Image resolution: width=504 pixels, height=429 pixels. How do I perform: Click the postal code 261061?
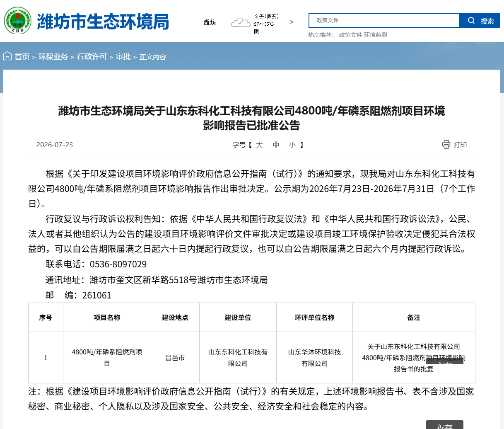click(97, 295)
